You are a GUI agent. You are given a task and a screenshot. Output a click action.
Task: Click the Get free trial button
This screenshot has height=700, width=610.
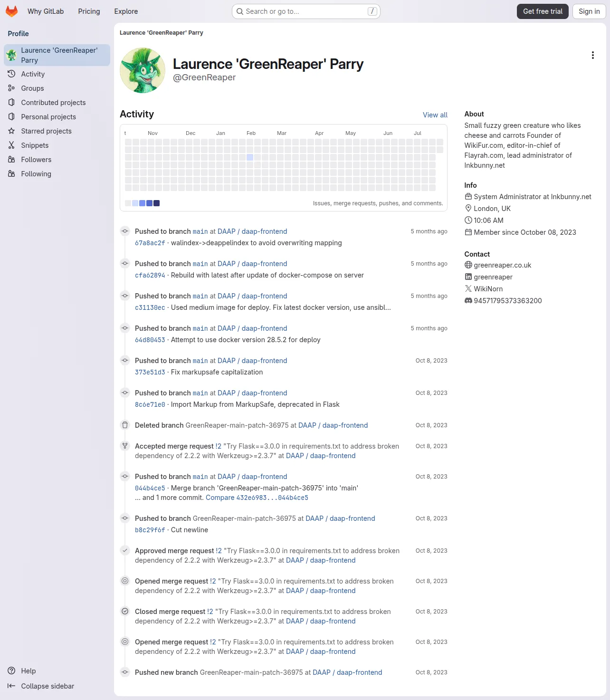(x=543, y=11)
